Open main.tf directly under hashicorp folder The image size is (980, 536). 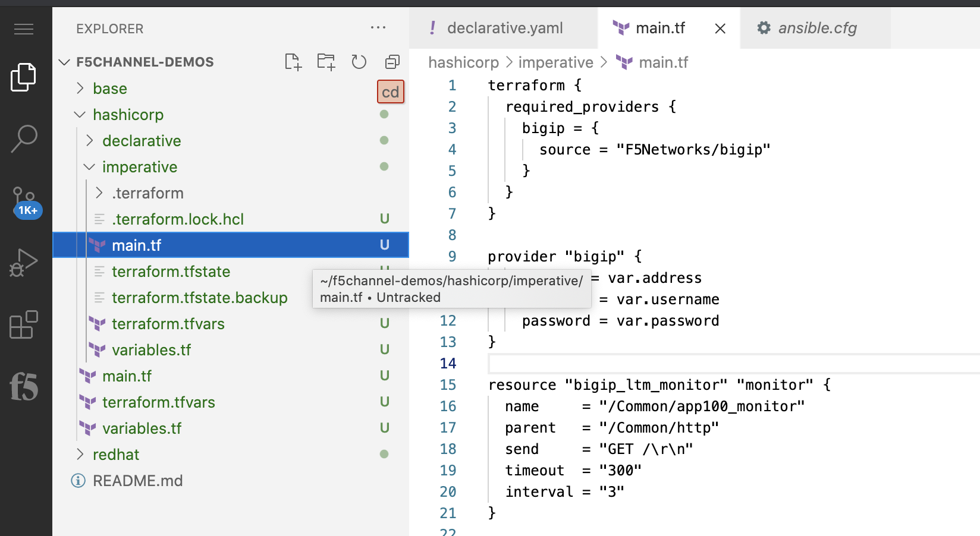click(x=231, y=376)
